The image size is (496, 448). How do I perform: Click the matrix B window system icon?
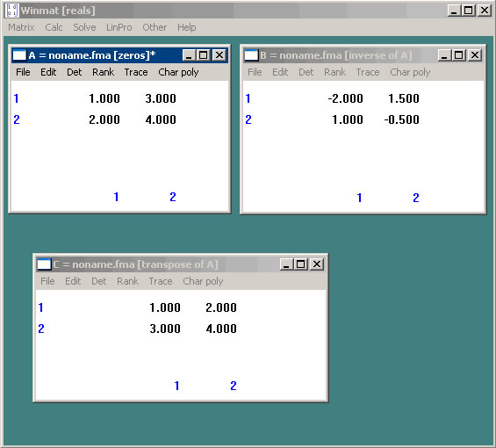pyautogui.click(x=251, y=55)
